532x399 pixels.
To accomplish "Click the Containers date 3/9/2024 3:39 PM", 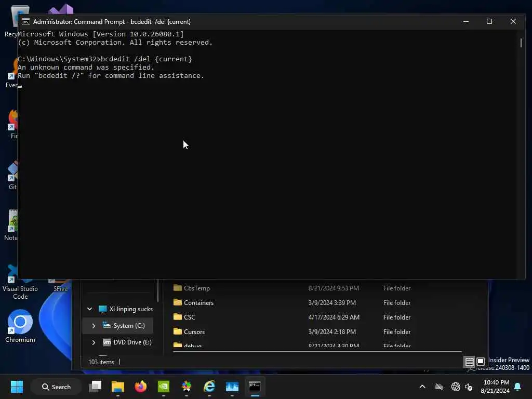I will 332,303.
